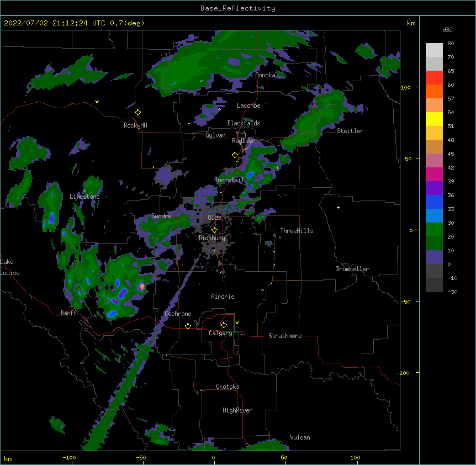This screenshot has width=476, height=465.
Task: Click the Strathmore city label
Action: (x=285, y=336)
